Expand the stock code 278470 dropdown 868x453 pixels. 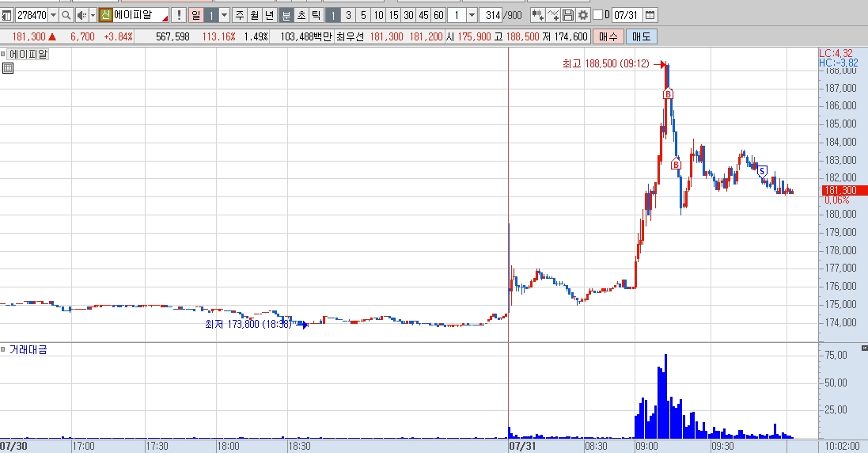pos(53,16)
